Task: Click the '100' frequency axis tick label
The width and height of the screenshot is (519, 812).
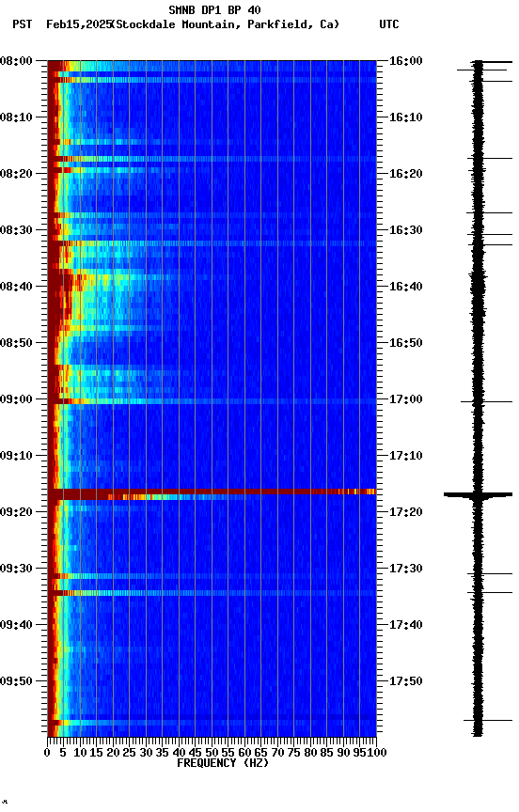Action: tap(378, 753)
